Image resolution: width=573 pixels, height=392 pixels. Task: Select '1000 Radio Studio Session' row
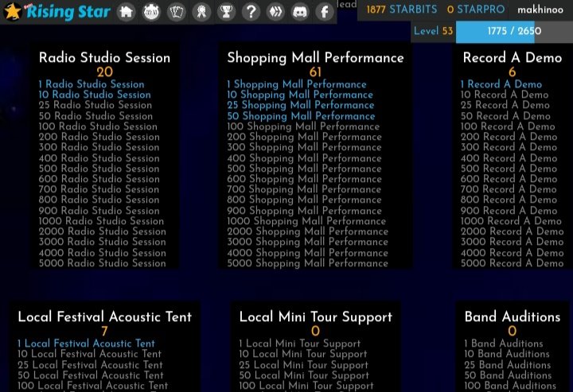[x=101, y=221]
